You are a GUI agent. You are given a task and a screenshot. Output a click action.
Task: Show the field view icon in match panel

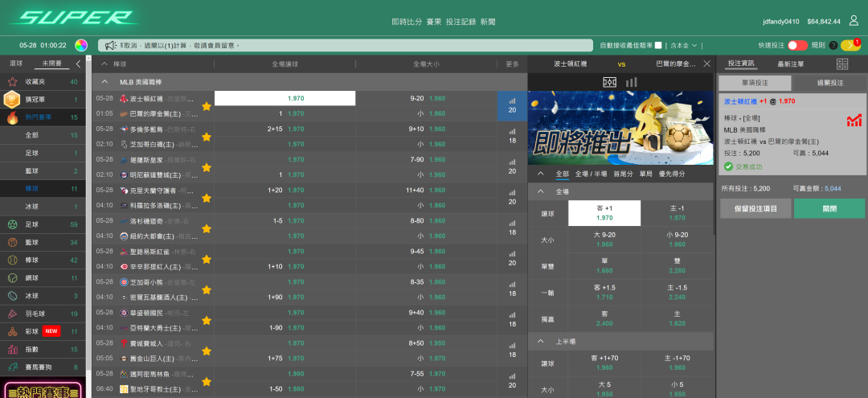[x=609, y=82]
